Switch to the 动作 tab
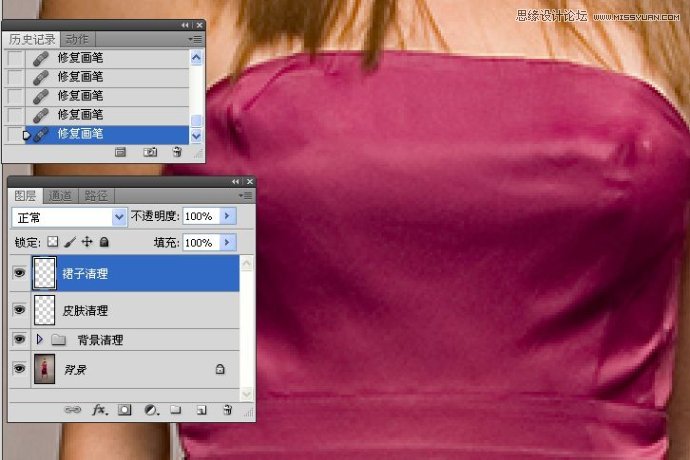Screen dimensions: 690x460 [x=77, y=39]
